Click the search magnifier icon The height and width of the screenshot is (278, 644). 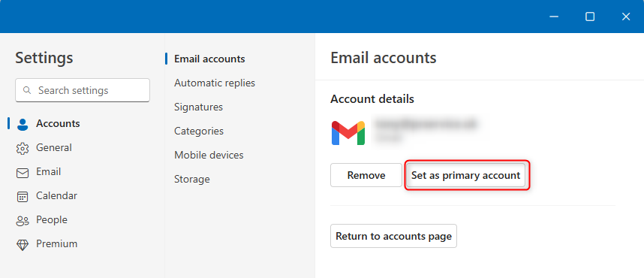[27, 90]
